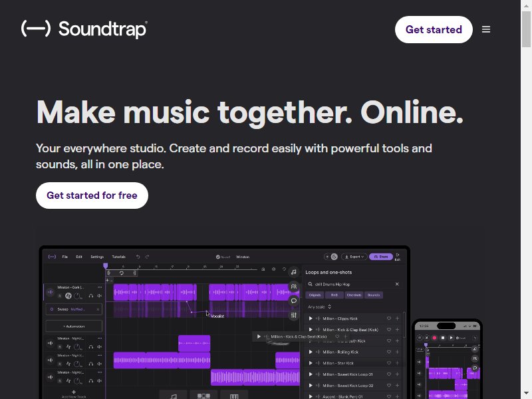Screen dimensions: 532x399
Task: Favorite the Million - Clippy Kick loop
Action: (x=389, y=319)
